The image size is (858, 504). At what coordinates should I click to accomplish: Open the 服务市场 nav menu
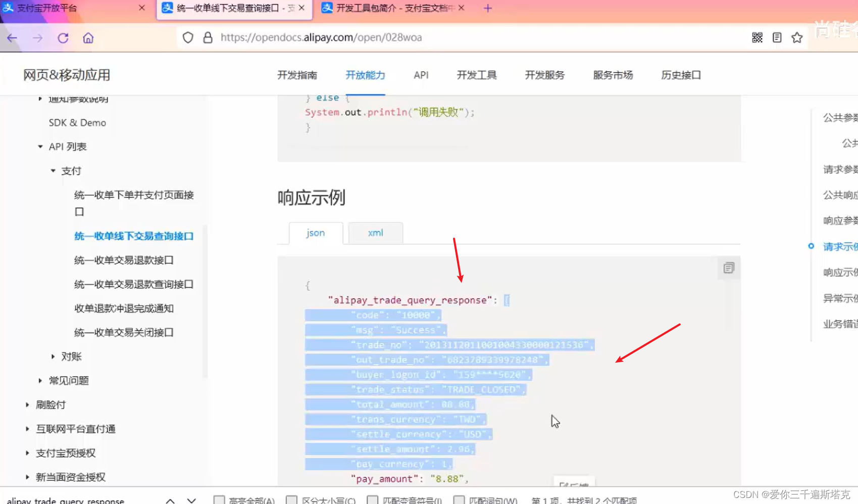(613, 75)
